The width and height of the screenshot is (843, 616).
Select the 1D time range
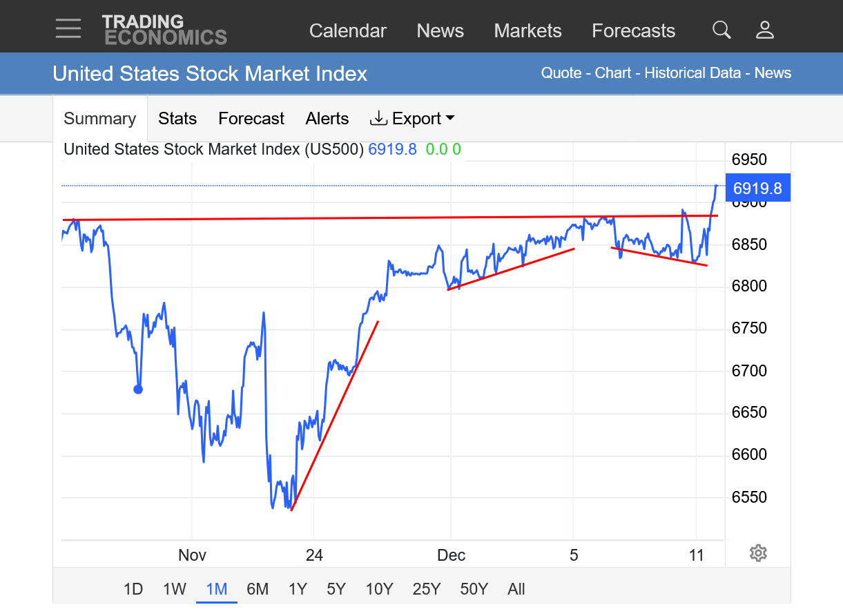coord(133,589)
